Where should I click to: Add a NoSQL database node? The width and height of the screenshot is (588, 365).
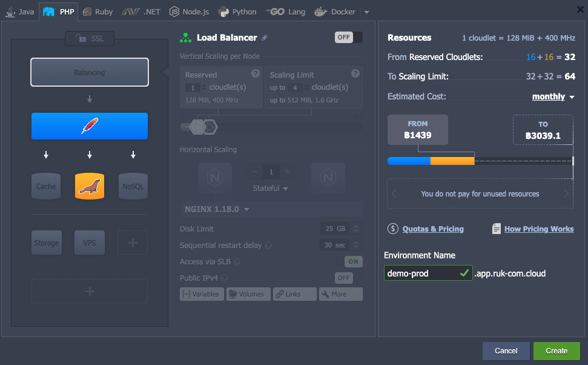click(x=133, y=186)
